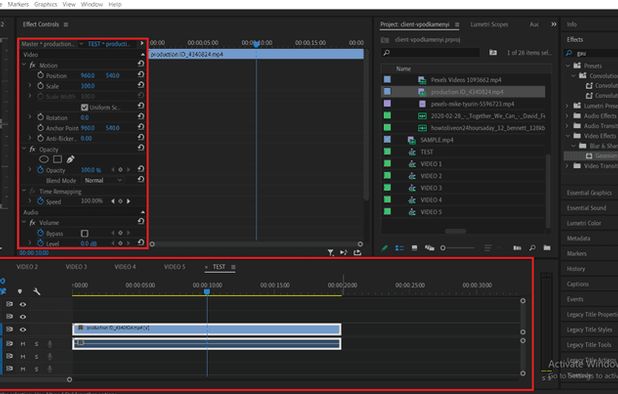Image resolution: width=618 pixels, height=394 pixels.
Task: Mute the audio track containing the clip
Action: (x=23, y=344)
